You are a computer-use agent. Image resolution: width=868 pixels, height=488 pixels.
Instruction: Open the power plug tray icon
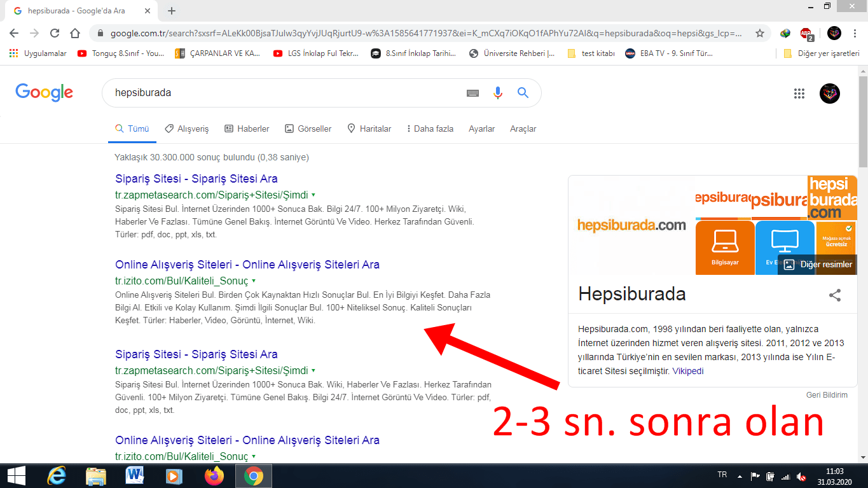tap(770, 477)
